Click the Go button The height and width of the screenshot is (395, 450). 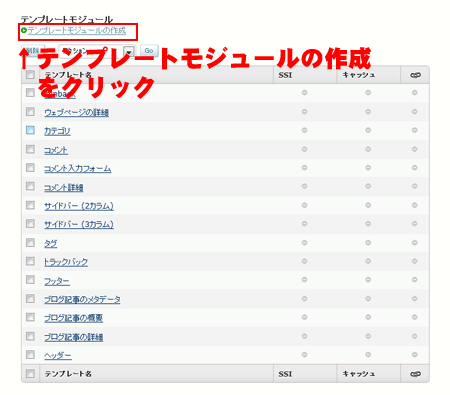(x=149, y=51)
